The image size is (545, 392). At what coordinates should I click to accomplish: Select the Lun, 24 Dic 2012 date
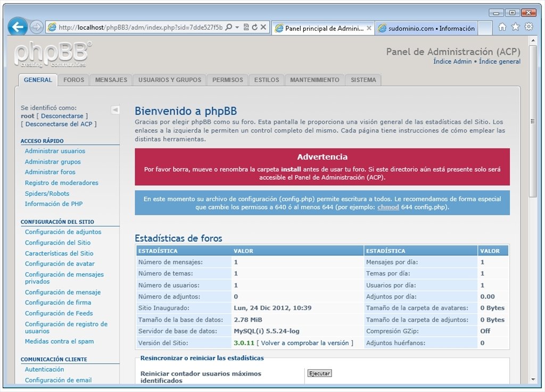(272, 308)
